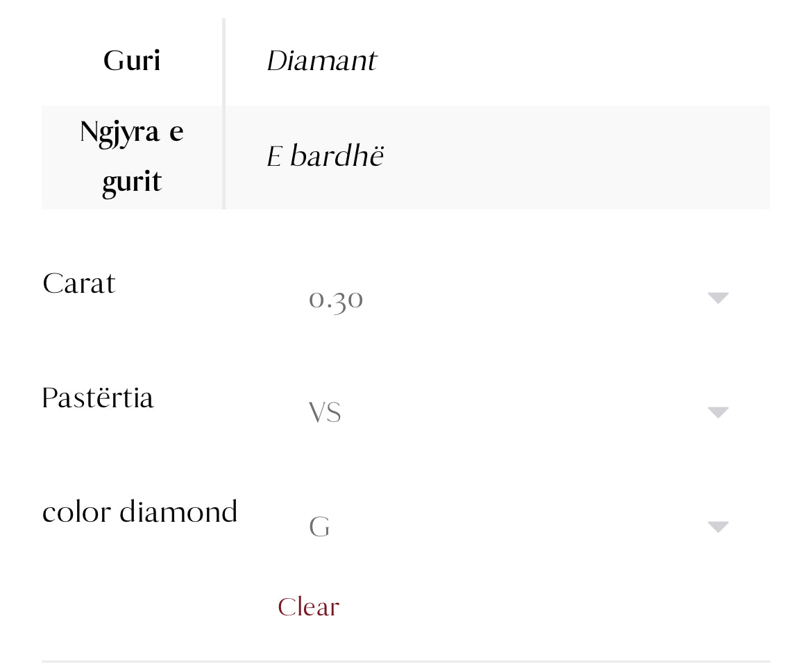The image size is (812, 664).
Task: Click the VS clarity value
Action: (x=325, y=411)
